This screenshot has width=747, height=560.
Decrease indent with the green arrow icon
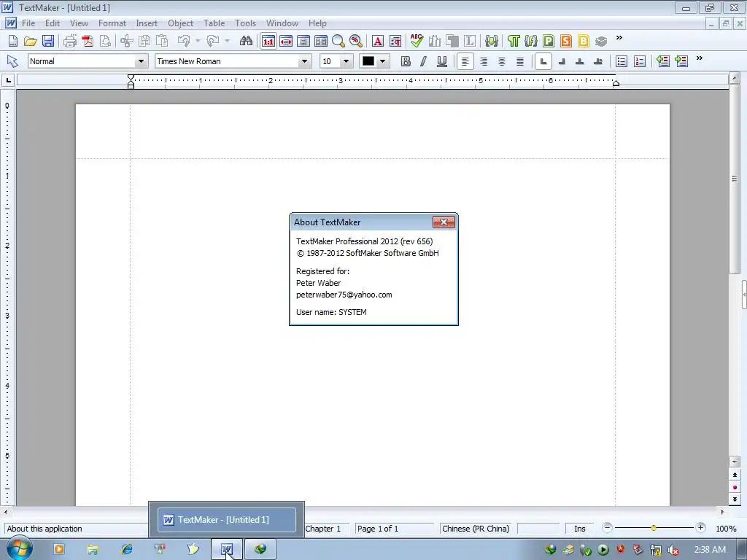pos(662,61)
